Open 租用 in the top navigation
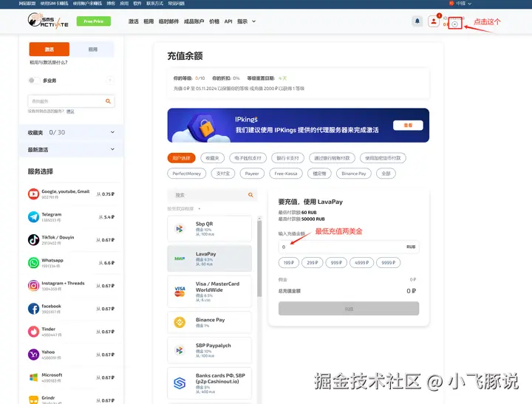532x404 pixels. pyautogui.click(x=149, y=21)
